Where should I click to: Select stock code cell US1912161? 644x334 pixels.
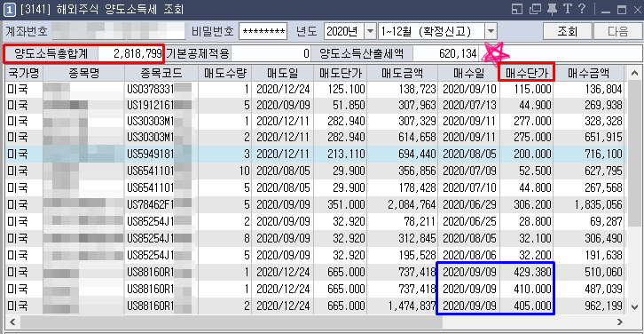click(x=161, y=106)
